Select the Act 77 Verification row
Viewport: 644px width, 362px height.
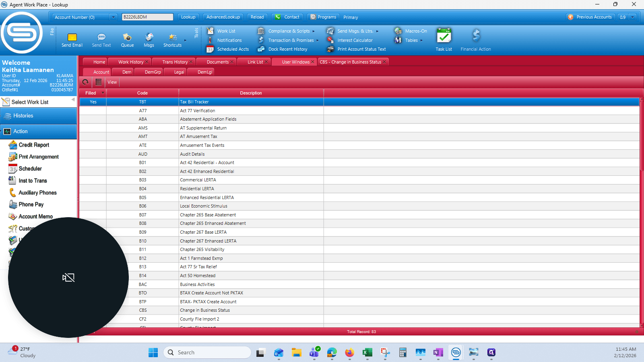(x=359, y=111)
